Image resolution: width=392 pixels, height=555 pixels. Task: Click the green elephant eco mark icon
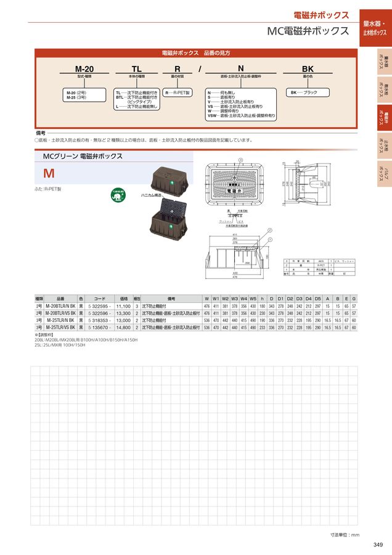coord(118,195)
